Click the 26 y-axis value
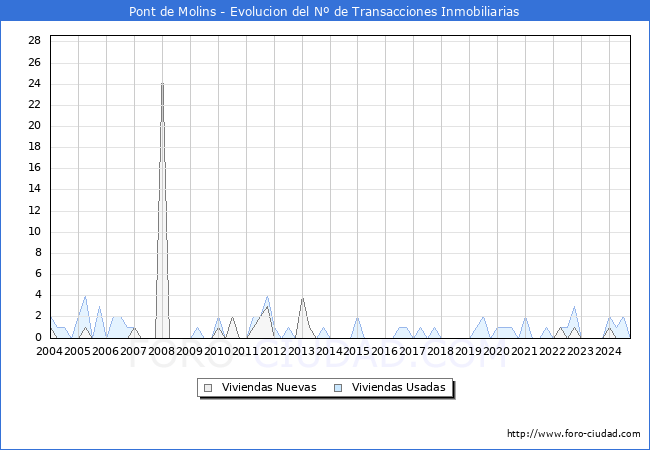 point(34,63)
